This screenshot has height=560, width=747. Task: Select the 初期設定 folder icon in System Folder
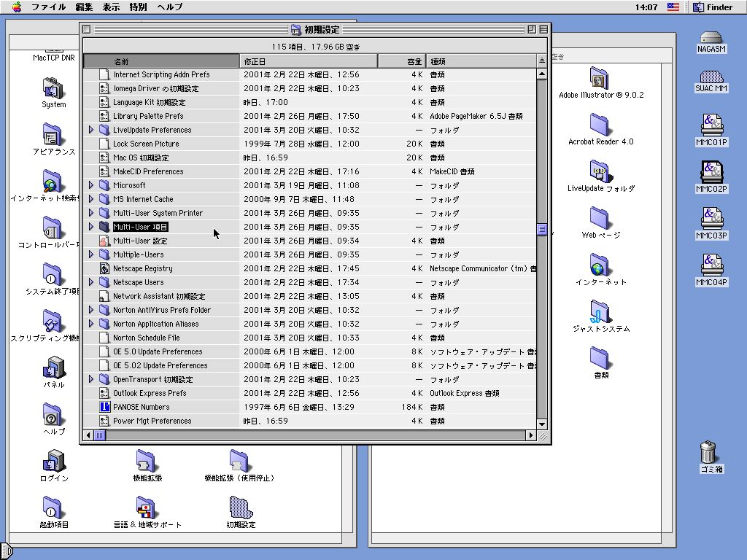tap(240, 508)
